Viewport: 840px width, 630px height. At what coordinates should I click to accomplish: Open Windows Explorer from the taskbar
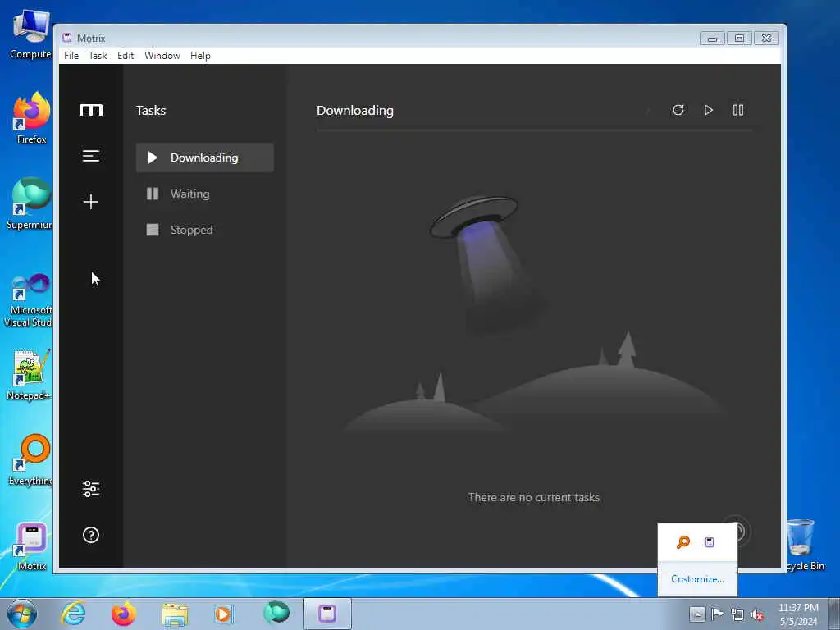click(x=175, y=614)
